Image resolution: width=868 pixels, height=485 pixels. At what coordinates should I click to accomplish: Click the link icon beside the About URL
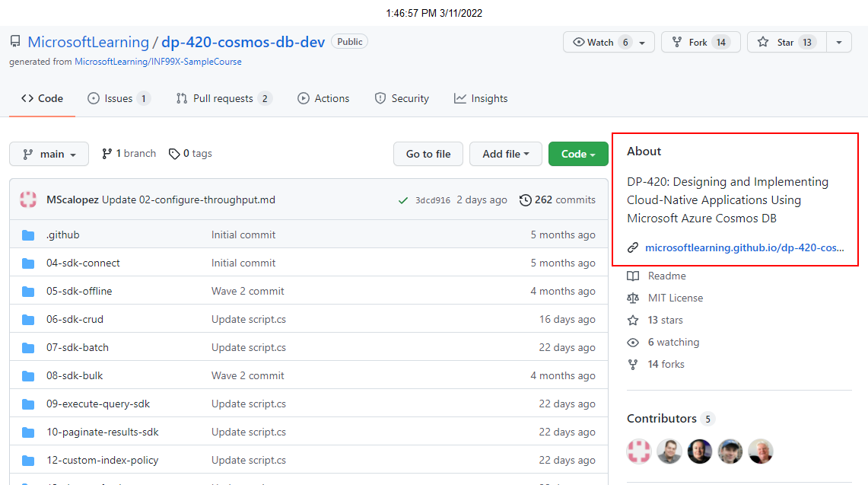point(632,247)
